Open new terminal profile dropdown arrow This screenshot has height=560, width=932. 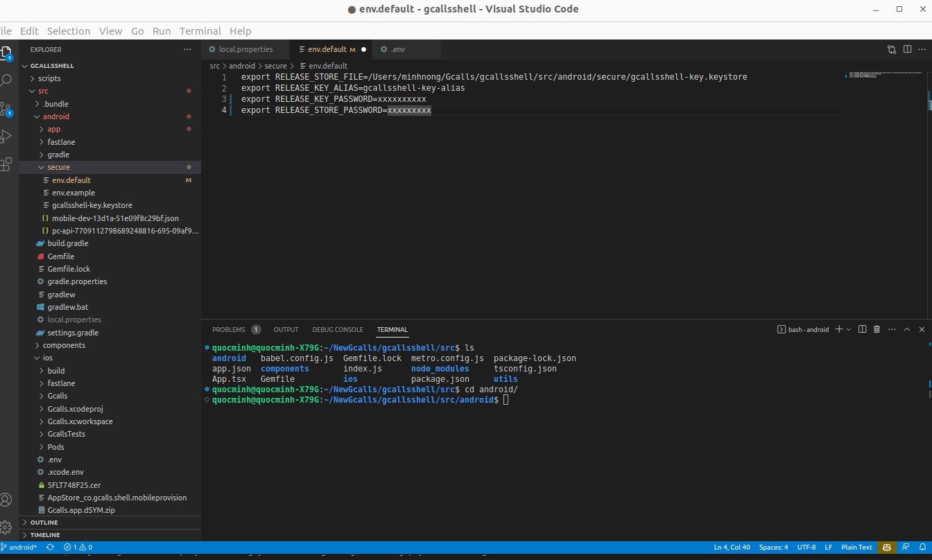click(x=849, y=330)
